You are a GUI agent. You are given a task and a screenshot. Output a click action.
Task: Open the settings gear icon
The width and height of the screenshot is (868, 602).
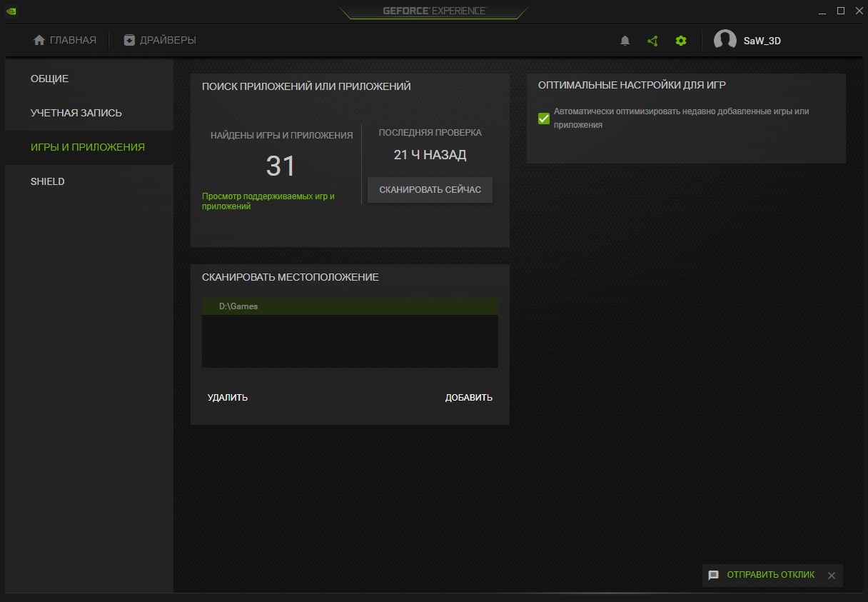pos(681,41)
